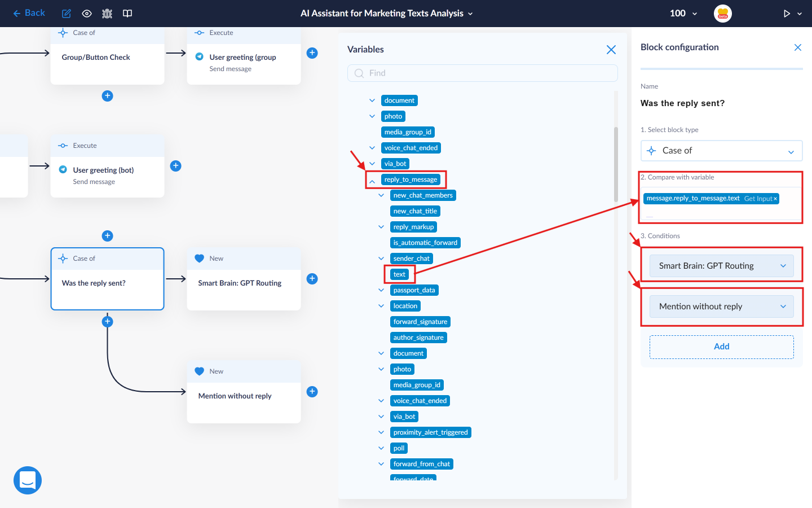Add block after Smart Brain: GPT Routing

(x=312, y=279)
